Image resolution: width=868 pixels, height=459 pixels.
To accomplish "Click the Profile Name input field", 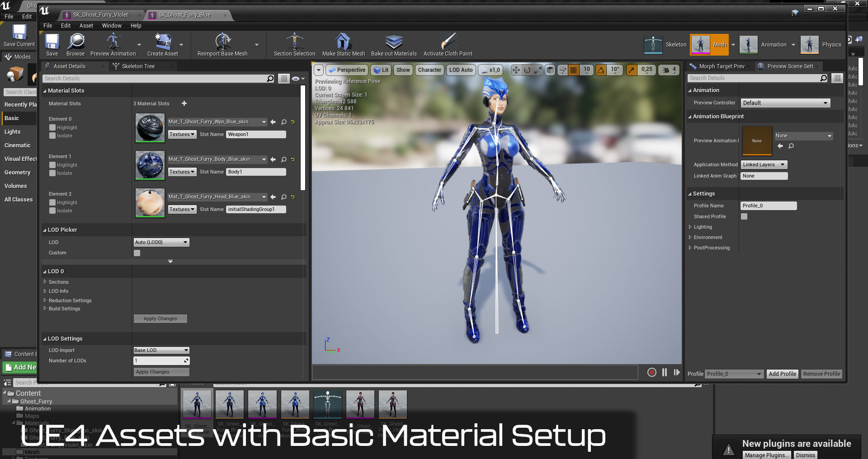I will pos(769,206).
